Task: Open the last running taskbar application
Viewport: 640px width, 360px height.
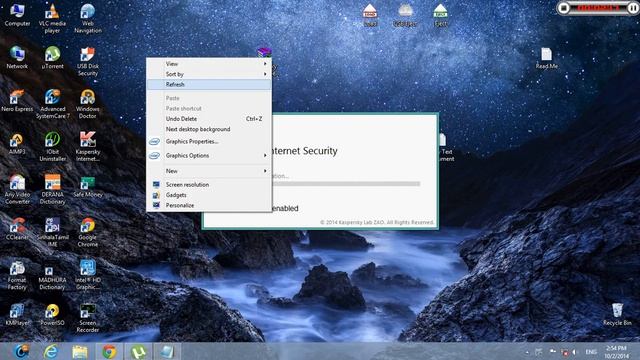Action: (x=167, y=351)
